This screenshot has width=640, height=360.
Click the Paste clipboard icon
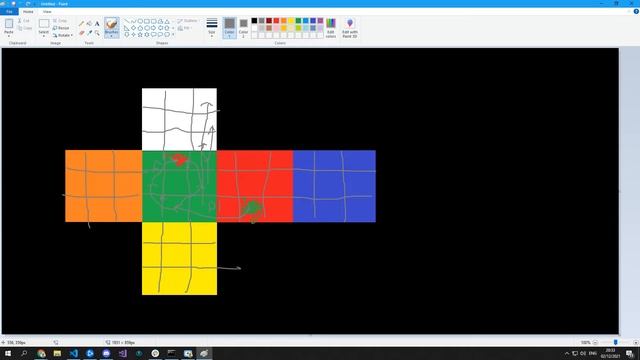(x=9, y=24)
